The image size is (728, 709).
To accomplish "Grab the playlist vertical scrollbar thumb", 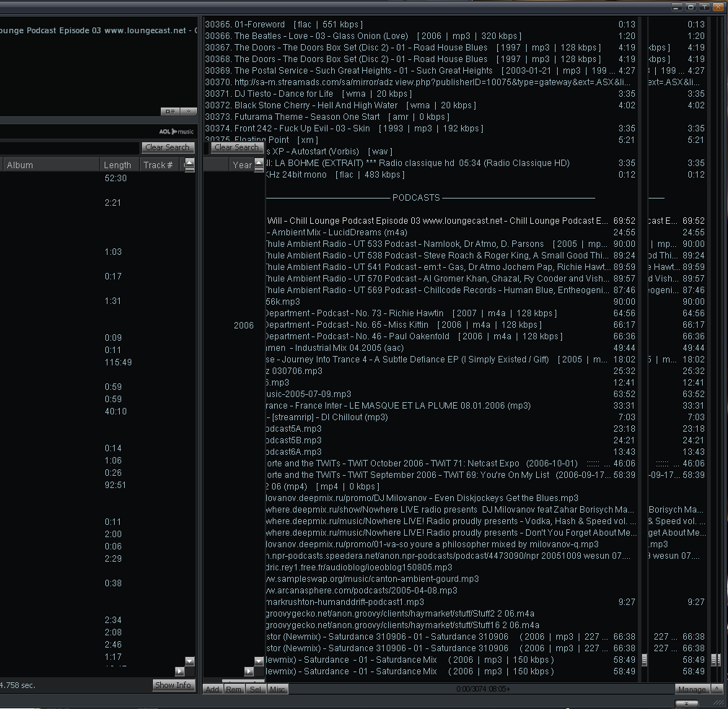I will (644, 659).
